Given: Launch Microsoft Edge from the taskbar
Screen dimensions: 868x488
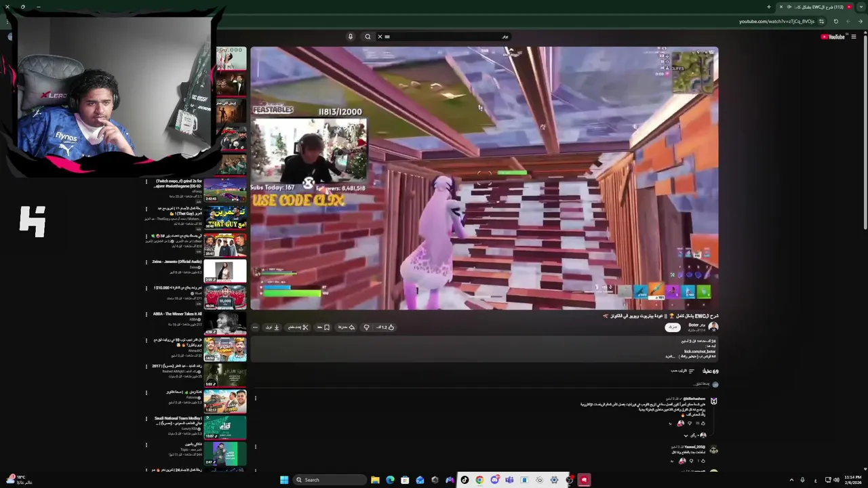Looking at the screenshot, I should 390,480.
